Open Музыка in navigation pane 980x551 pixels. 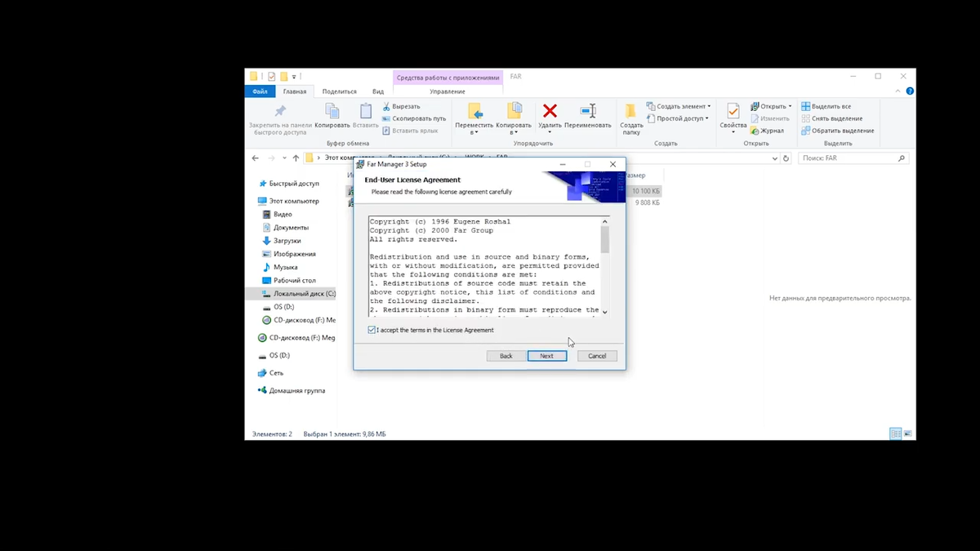279,267
